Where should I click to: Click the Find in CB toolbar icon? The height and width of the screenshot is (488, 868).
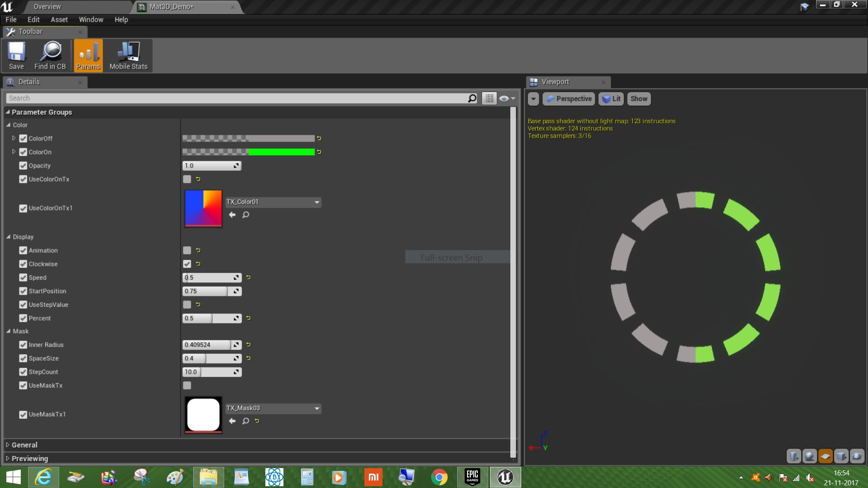pyautogui.click(x=50, y=56)
